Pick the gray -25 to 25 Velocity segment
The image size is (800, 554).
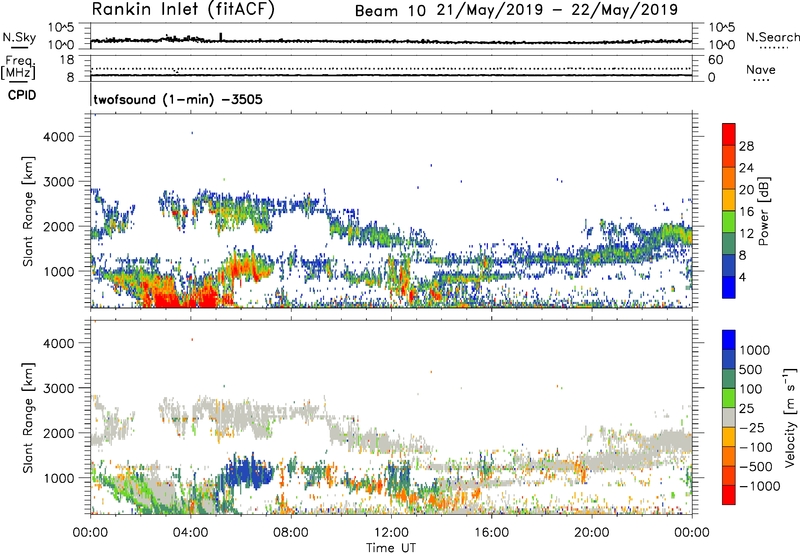729,417
